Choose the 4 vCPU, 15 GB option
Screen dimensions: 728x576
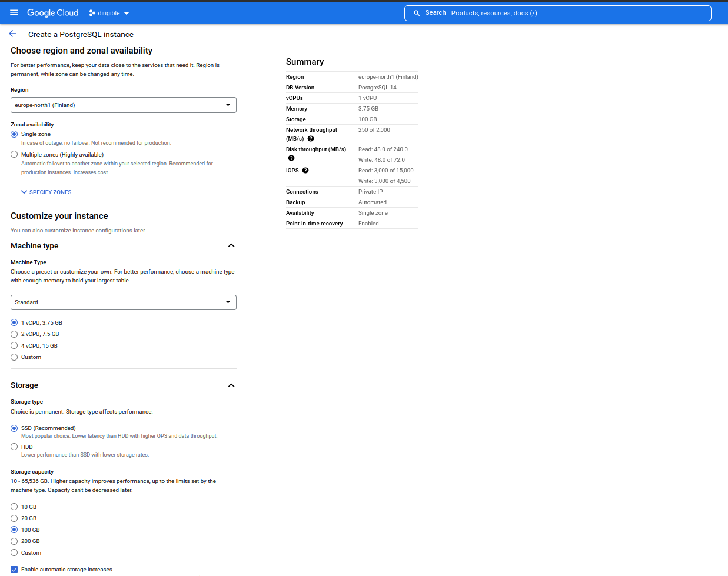click(14, 346)
